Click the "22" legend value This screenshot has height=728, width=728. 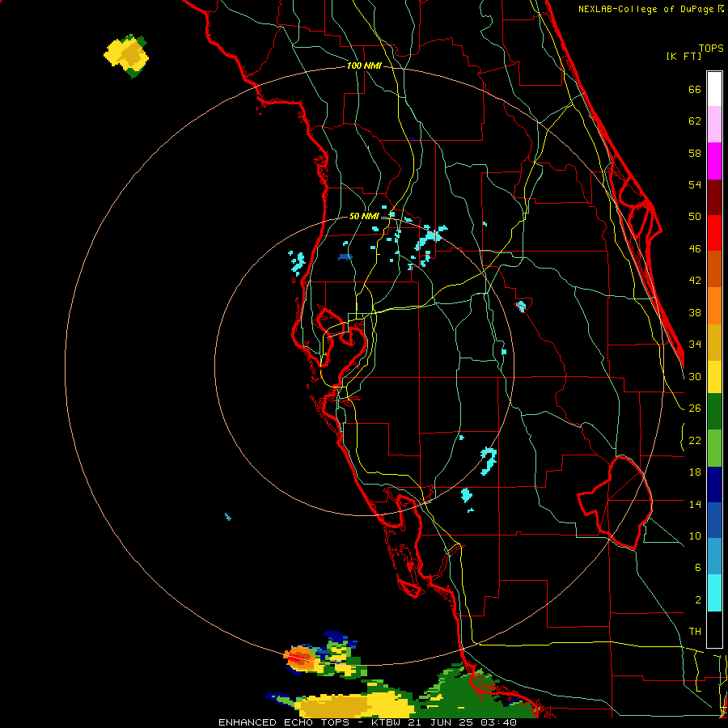pyautogui.click(x=695, y=441)
